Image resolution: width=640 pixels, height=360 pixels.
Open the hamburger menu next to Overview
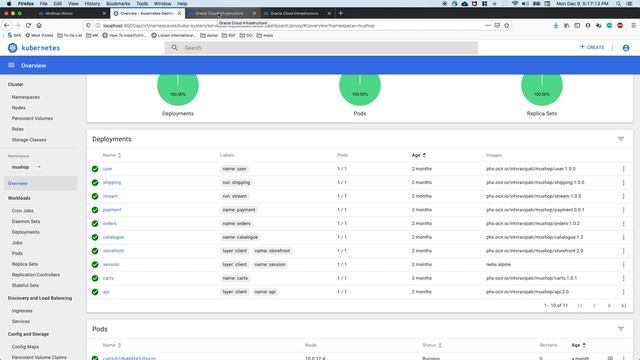pos(11,65)
